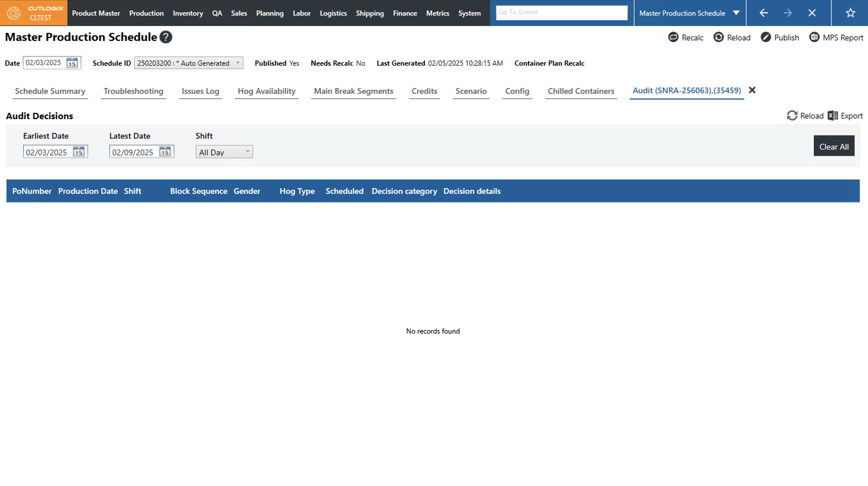
Task: Open the Troubleshooting tab
Action: 133,91
